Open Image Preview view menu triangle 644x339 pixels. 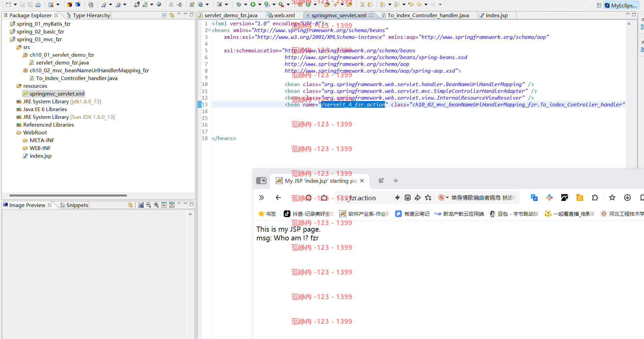tap(179, 204)
